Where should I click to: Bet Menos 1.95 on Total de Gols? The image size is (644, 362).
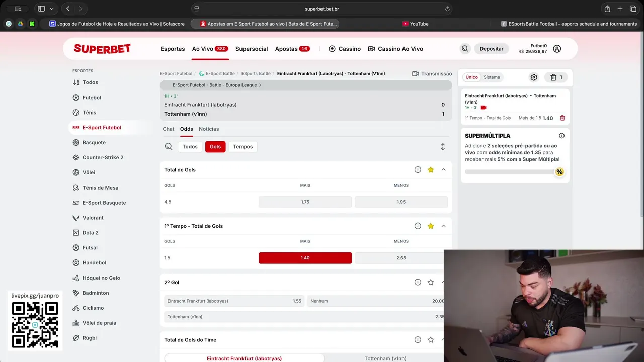pyautogui.click(x=401, y=202)
